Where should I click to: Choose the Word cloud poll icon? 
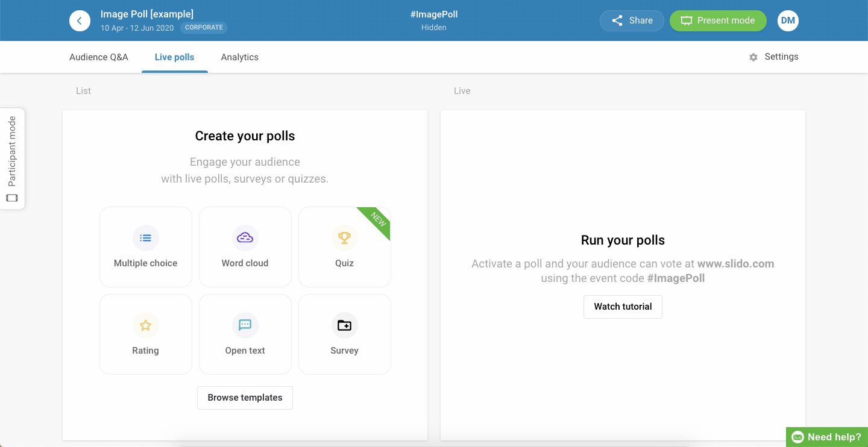pos(245,238)
